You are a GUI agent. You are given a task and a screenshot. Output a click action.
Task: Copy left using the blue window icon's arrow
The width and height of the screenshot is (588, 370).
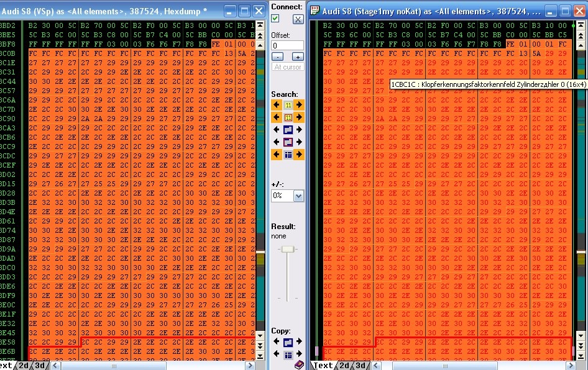tap(277, 341)
